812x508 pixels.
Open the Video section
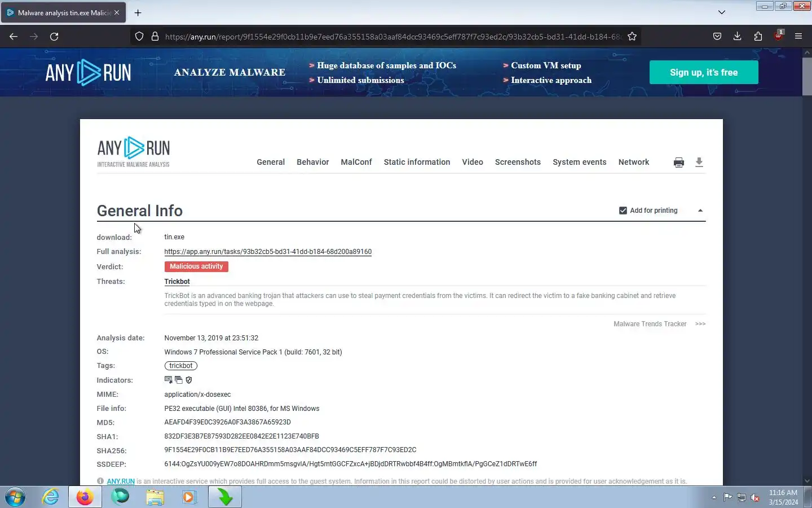point(473,162)
